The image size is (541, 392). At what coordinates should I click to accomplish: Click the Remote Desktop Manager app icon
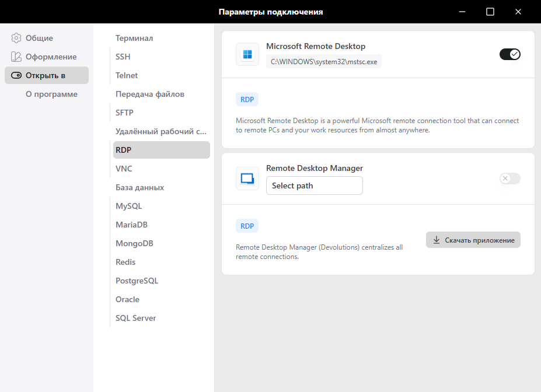[x=247, y=178]
